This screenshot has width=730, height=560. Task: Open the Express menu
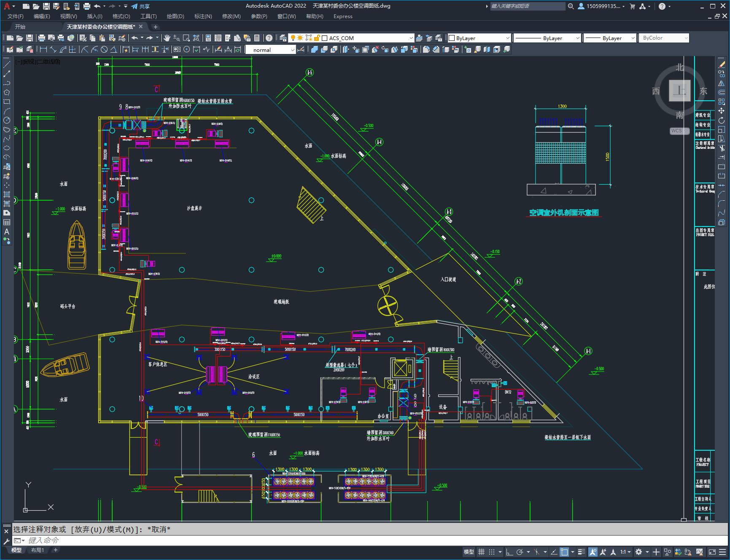click(343, 16)
